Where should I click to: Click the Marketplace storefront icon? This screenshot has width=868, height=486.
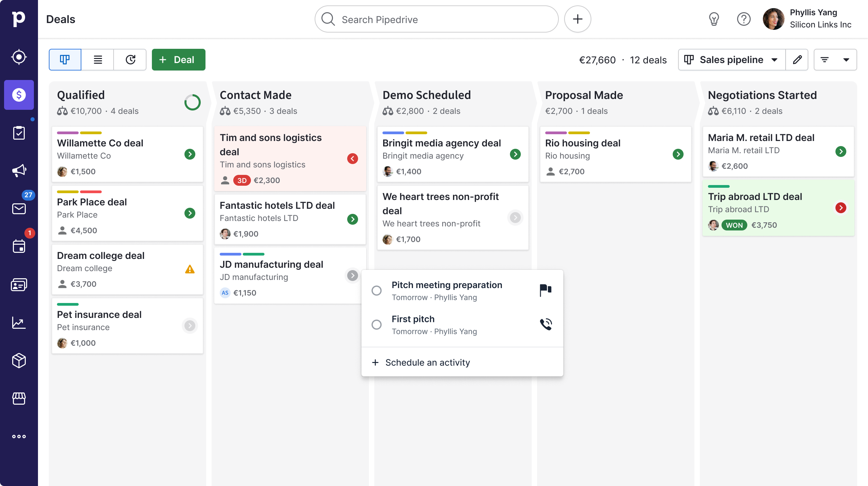(19, 399)
